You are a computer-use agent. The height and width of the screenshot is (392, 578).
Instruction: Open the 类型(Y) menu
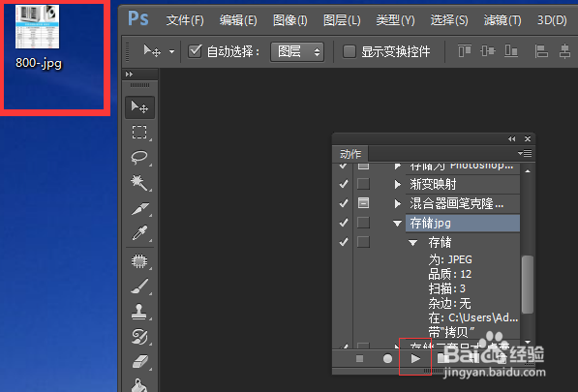click(396, 20)
